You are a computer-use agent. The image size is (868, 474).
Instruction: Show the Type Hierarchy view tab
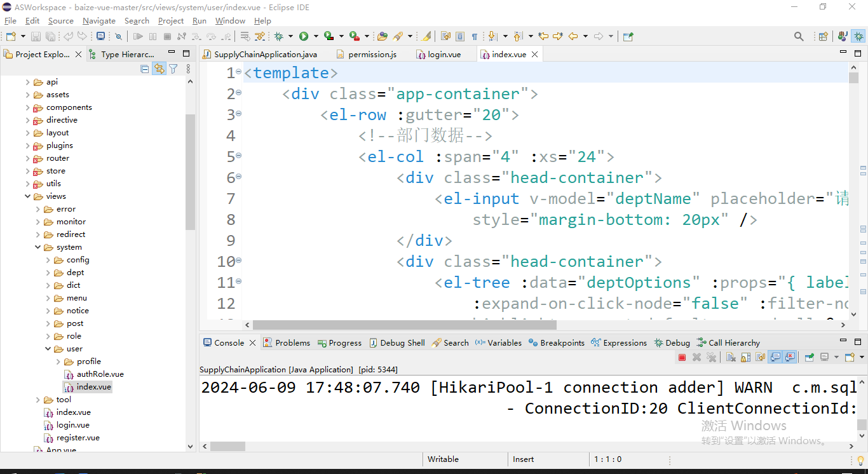click(x=122, y=54)
